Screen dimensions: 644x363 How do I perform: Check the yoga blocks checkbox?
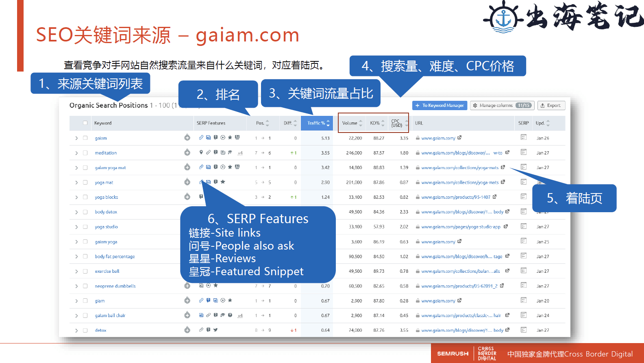[x=85, y=197]
